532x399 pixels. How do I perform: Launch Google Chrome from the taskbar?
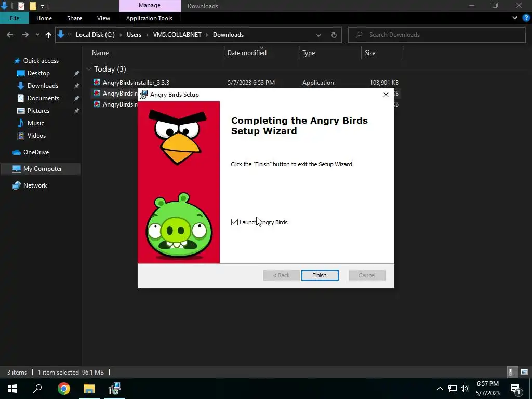coord(64,389)
